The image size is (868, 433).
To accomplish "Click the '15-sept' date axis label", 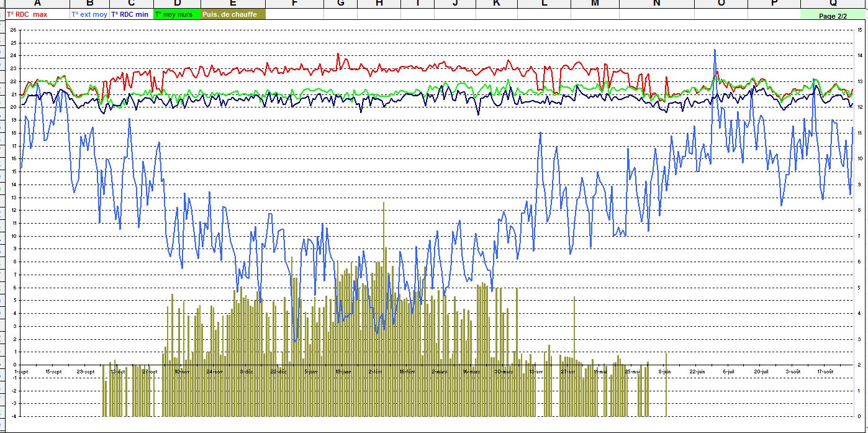I will [x=53, y=371].
